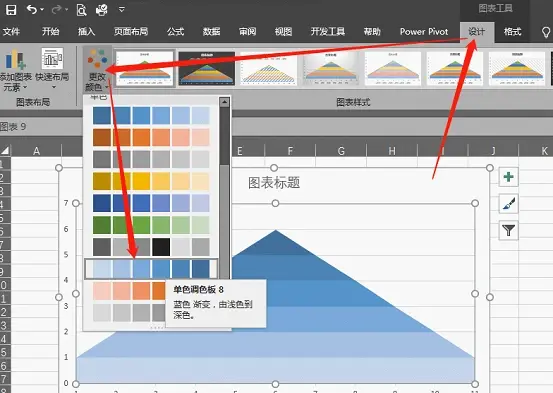
Task: Click the palette scrollbar up arrow
Action: (225, 102)
